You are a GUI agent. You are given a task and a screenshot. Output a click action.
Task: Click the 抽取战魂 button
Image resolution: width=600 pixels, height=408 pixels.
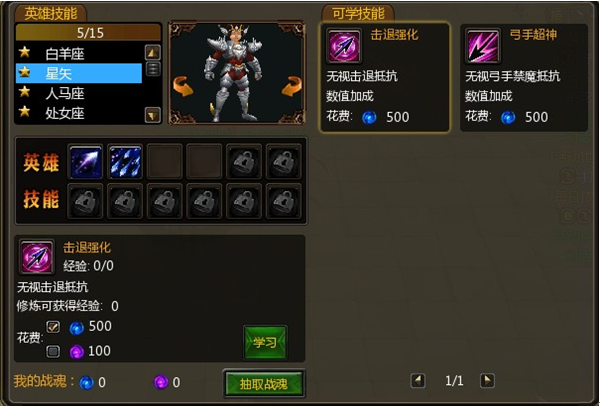click(264, 384)
